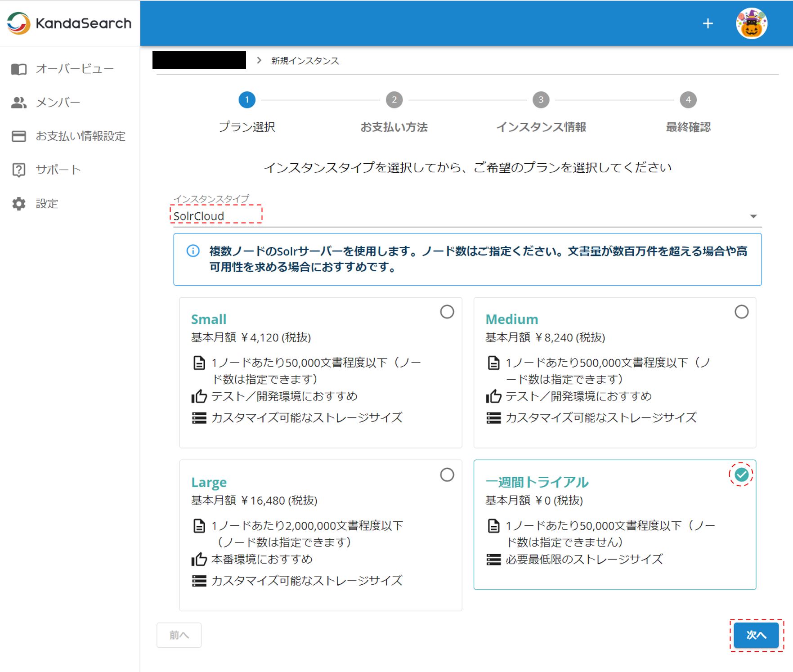The width and height of the screenshot is (793, 672).
Task: Click the インスタンスタイプを選択してから instruction heading
Action: coord(468,168)
